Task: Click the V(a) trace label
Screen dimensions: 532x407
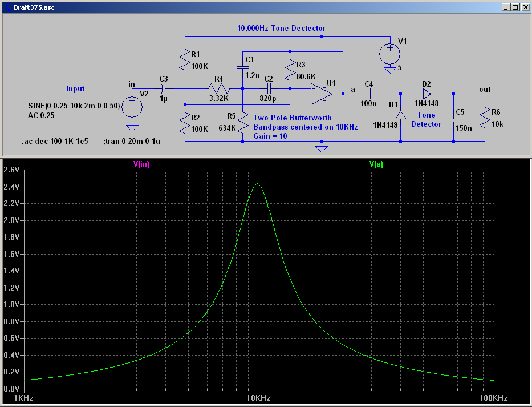Action: [376, 164]
